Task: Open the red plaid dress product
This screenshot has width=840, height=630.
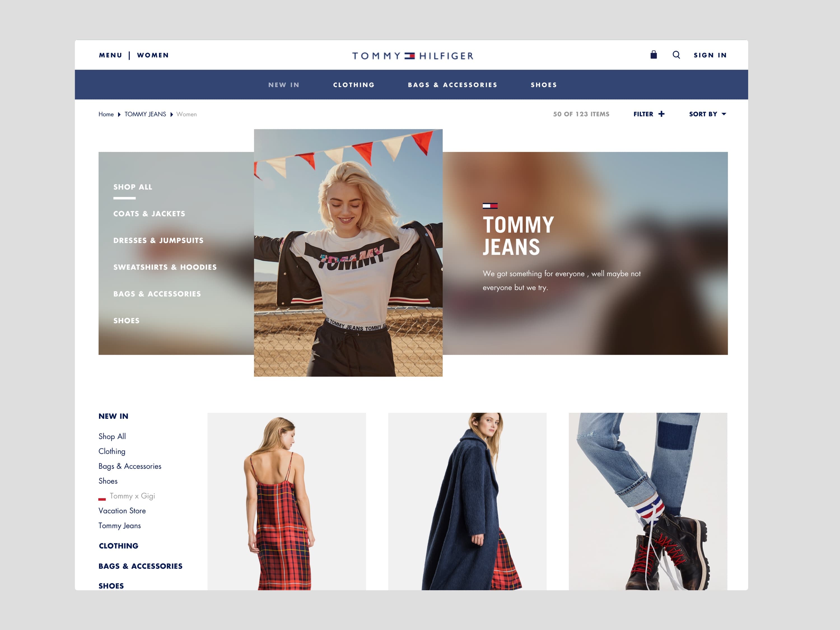Action: (287, 501)
